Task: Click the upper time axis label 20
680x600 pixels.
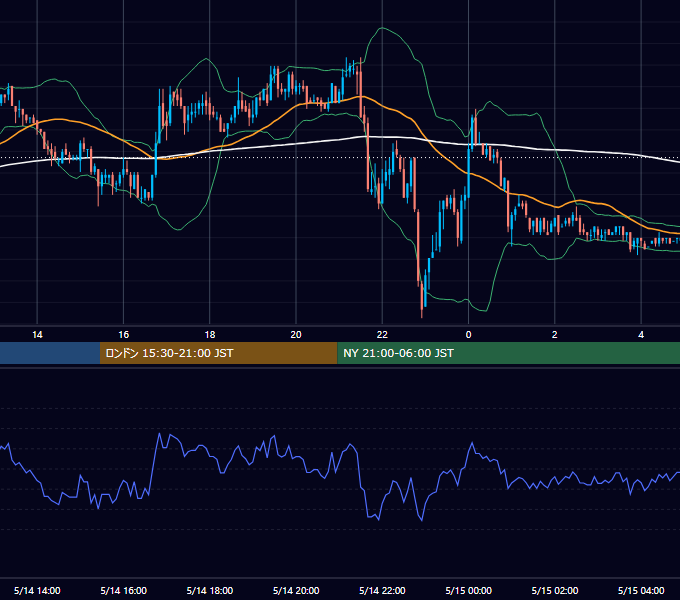Action: 296,335
